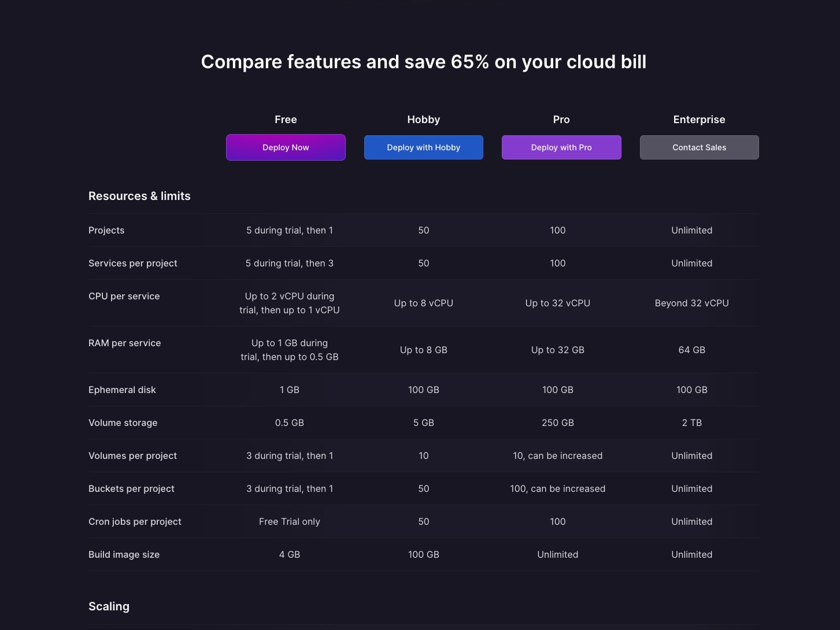Click the Deploy Now button
Screen dimensions: 840x630
click(x=286, y=147)
